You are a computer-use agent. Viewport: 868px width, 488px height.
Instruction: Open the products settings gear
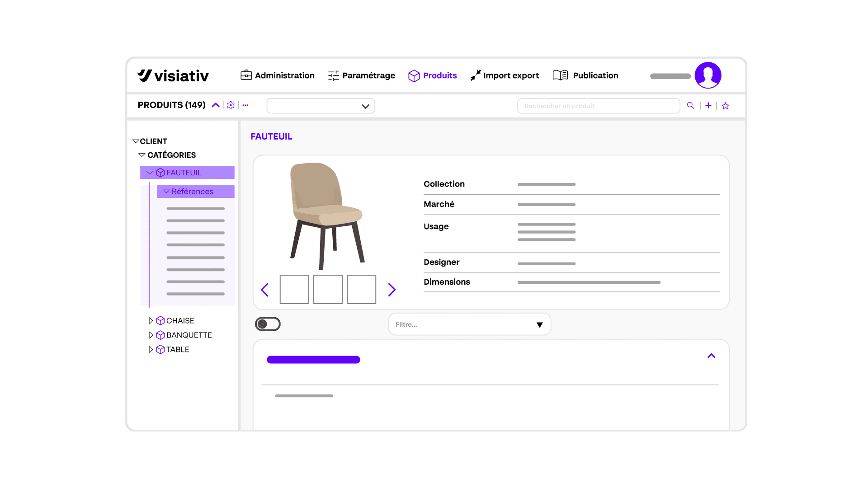[231, 105]
